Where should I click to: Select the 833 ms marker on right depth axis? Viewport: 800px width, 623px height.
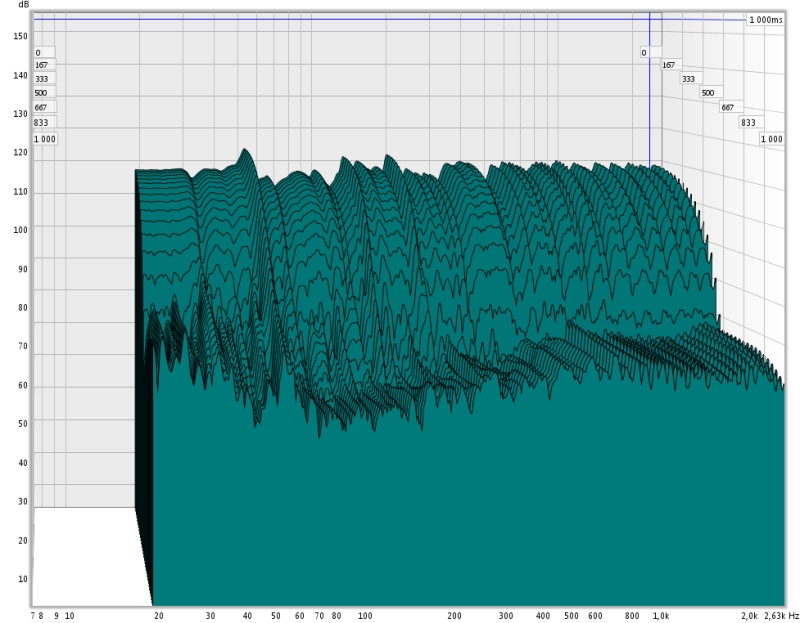click(747, 122)
